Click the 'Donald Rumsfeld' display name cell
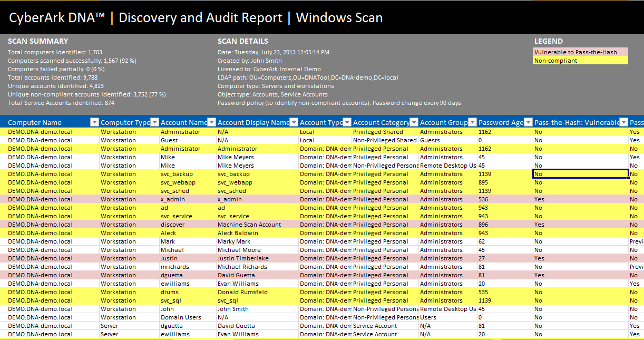Viewport: 644px width, 340px height. click(257, 292)
